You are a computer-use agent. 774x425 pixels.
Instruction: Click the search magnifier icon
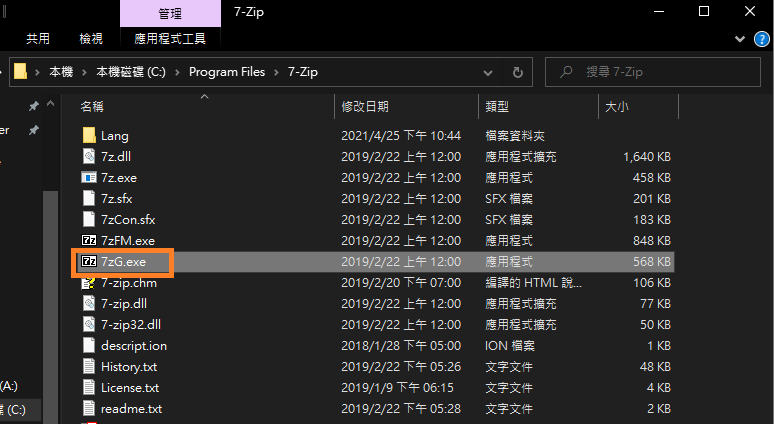click(x=566, y=72)
